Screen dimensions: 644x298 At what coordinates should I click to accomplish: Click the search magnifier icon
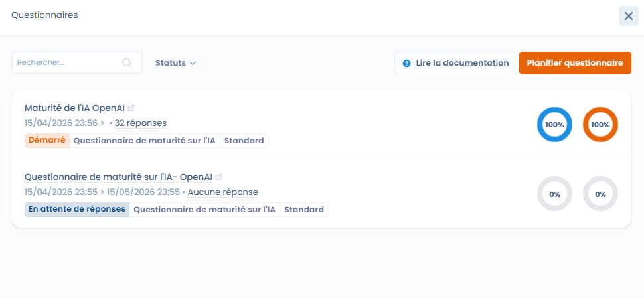[x=127, y=63]
